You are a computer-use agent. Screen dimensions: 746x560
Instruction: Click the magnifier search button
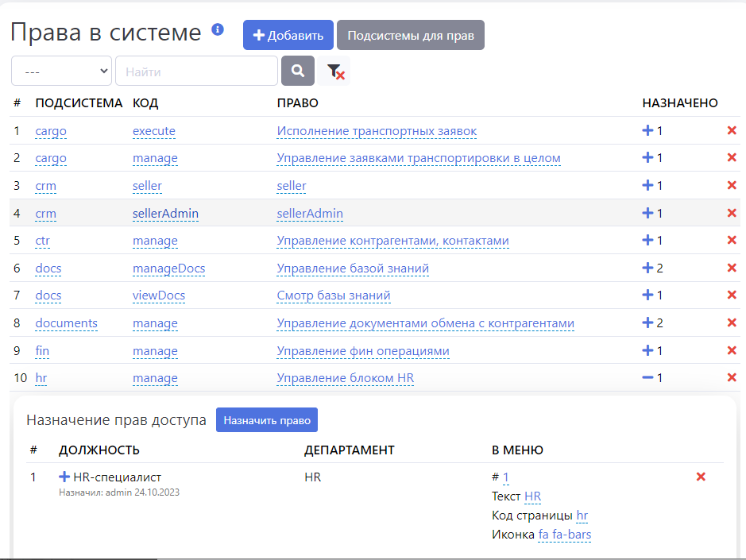(298, 71)
